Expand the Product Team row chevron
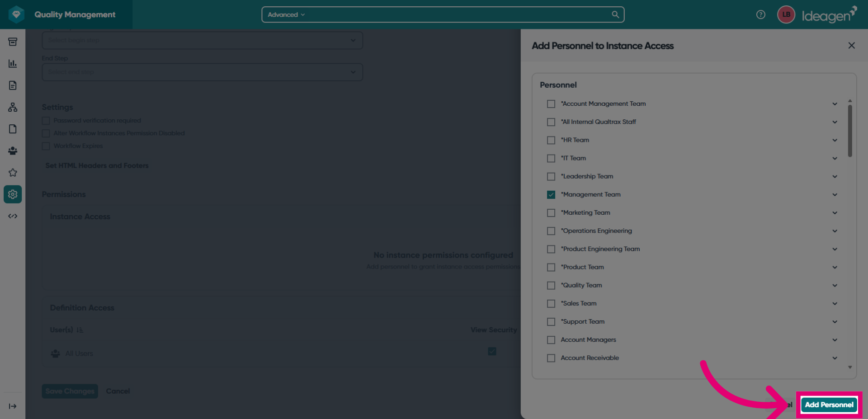The width and height of the screenshot is (868, 419). pyautogui.click(x=835, y=267)
